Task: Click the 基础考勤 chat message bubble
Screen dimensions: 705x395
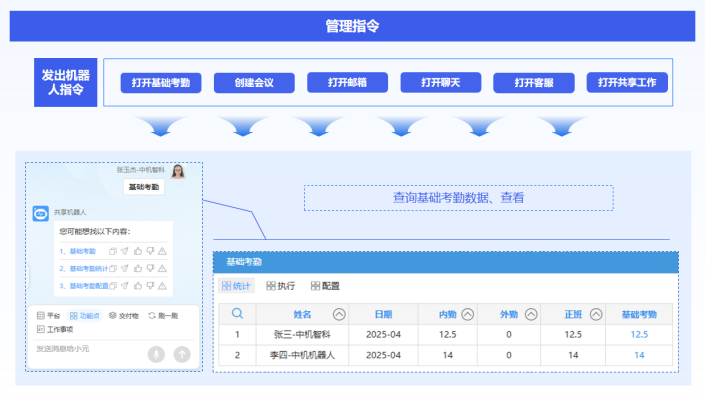Action: (x=144, y=187)
